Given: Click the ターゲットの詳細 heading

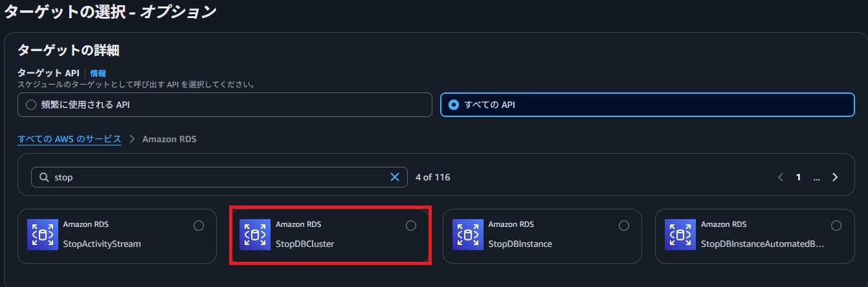Looking at the screenshot, I should [x=69, y=50].
